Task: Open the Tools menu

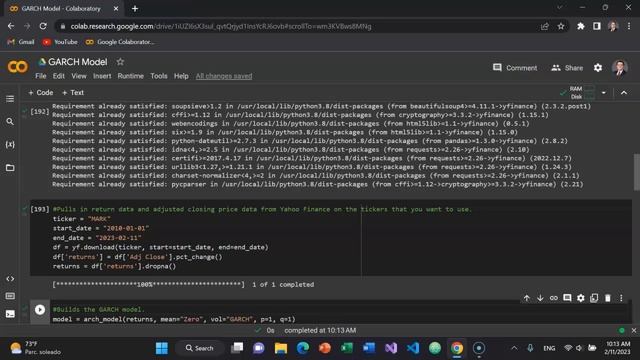Action: (158, 76)
